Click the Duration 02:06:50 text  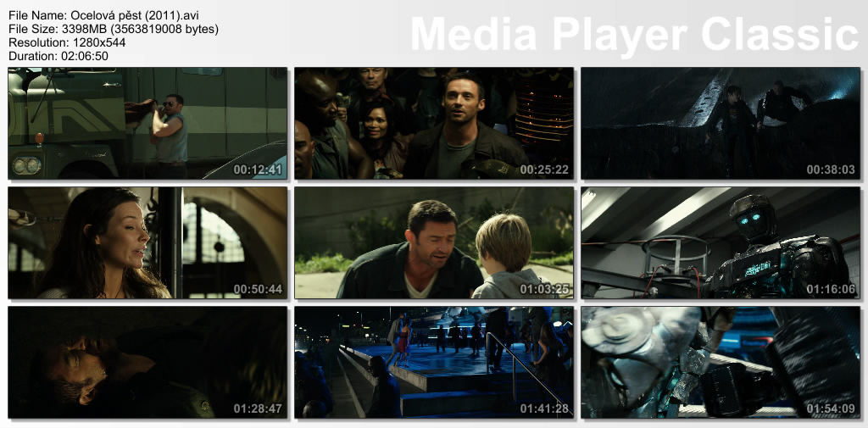click(x=58, y=56)
